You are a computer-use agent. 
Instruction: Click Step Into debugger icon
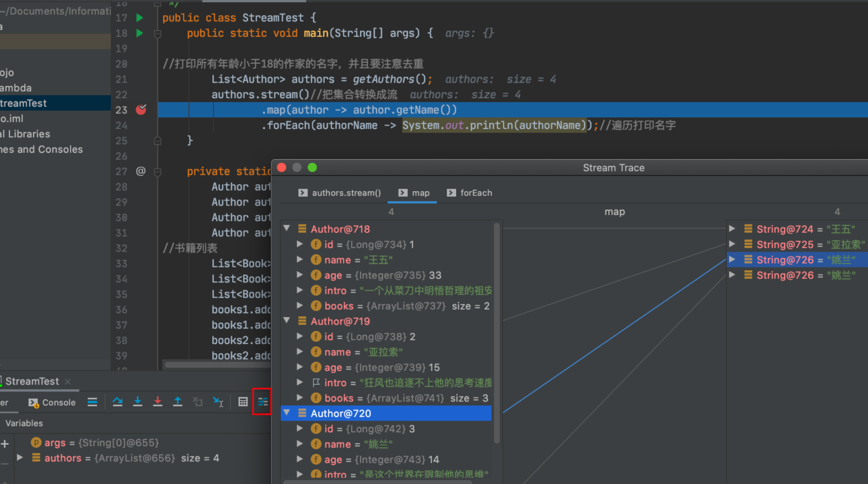click(138, 402)
